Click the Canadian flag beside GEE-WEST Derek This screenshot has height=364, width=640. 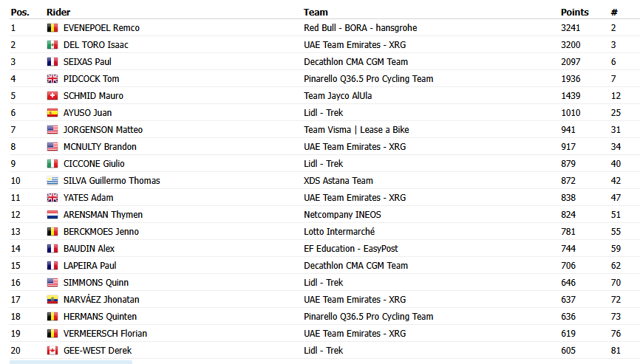point(52,351)
